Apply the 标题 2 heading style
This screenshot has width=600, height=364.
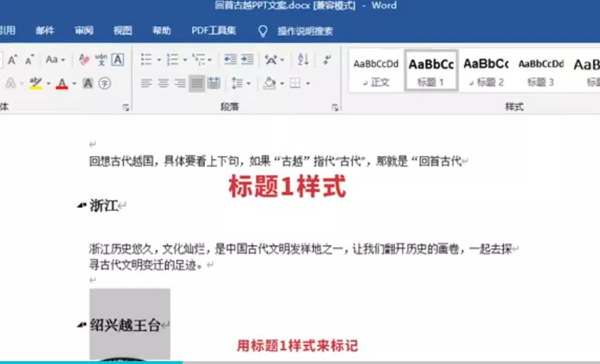point(486,71)
